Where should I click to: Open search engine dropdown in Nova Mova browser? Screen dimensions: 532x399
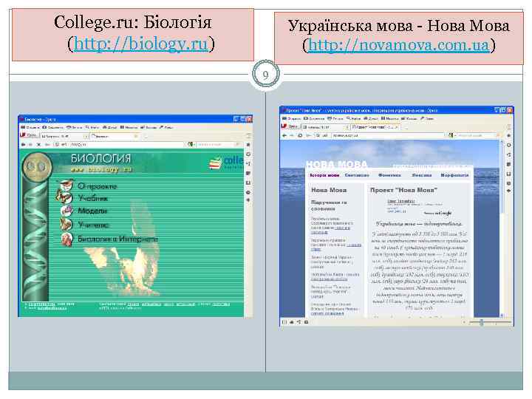(451, 135)
